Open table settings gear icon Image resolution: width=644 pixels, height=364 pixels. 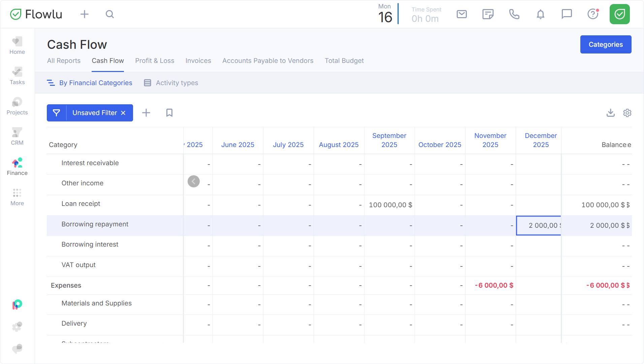pyautogui.click(x=627, y=113)
